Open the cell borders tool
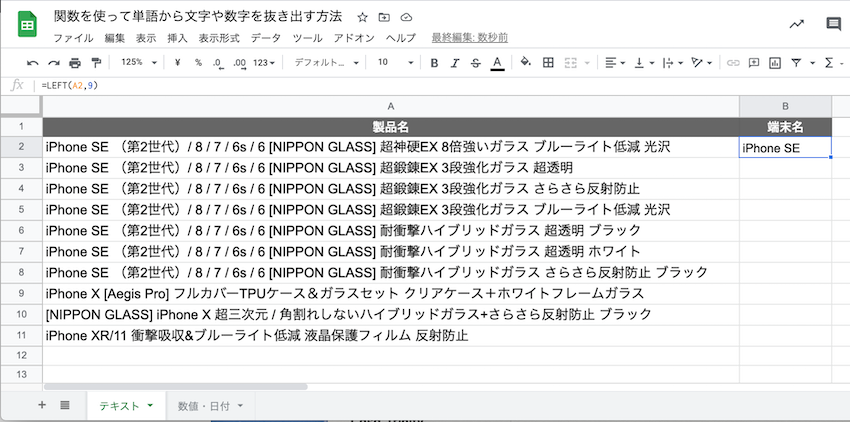 click(548, 62)
